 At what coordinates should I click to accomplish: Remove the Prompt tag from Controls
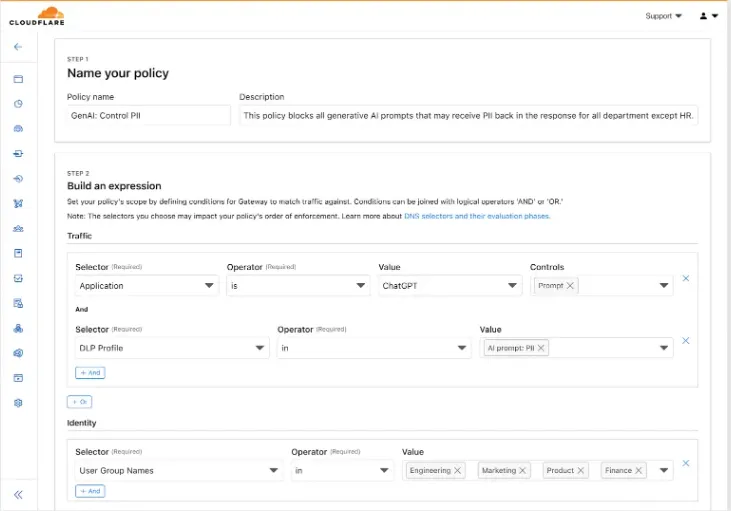[x=570, y=286]
